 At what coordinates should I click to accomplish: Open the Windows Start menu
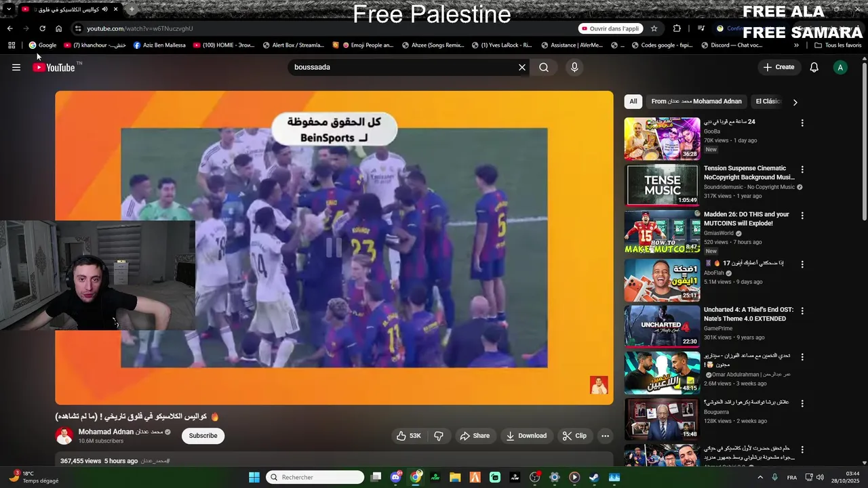(x=254, y=477)
